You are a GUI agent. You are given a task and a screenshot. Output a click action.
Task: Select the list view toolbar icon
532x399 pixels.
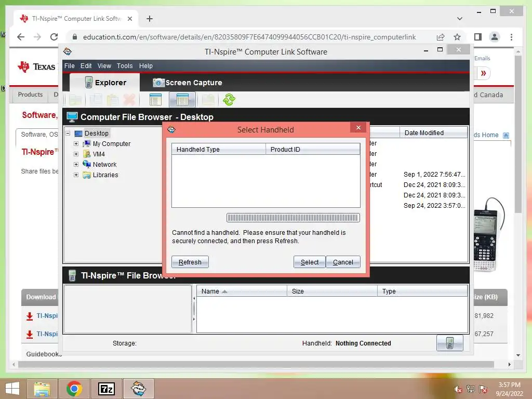[x=155, y=100]
